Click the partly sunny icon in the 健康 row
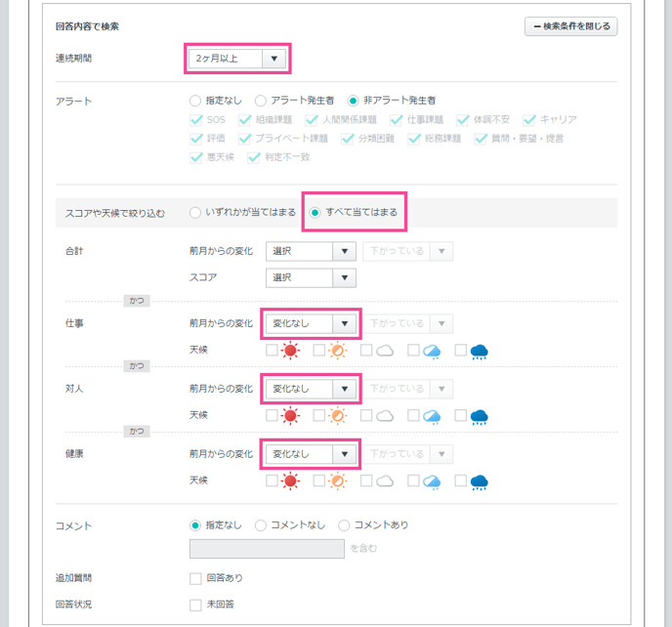This screenshot has height=627, width=672. click(337, 481)
